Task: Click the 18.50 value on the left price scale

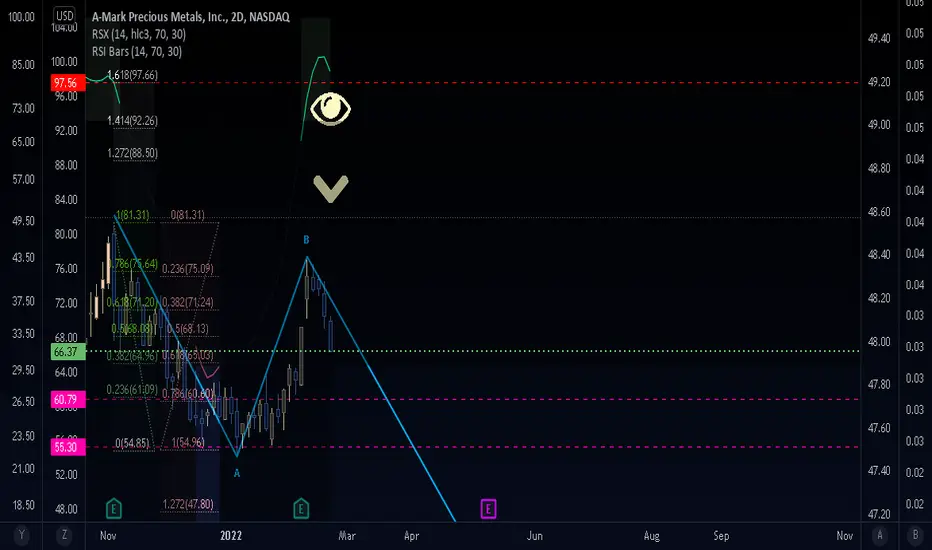Action: coord(23,505)
